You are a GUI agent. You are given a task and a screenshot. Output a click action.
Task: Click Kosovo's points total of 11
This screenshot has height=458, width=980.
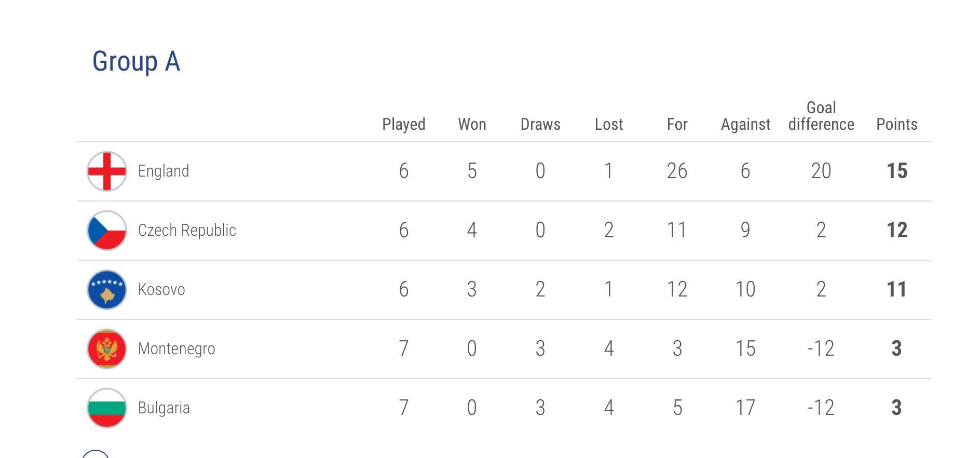(x=897, y=289)
